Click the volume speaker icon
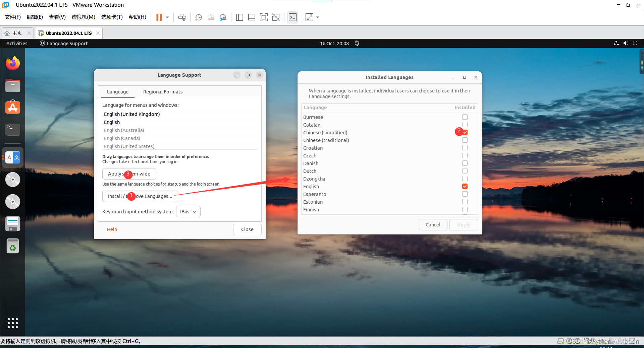Viewport: 644px width, 348px height. 626,44
